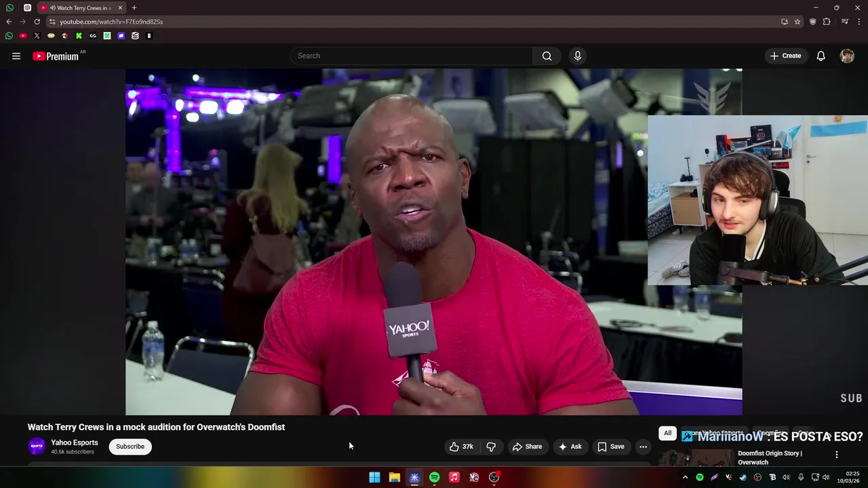Viewport: 868px width, 488px height.
Task: Focus the YouTube search box
Action: [411, 56]
